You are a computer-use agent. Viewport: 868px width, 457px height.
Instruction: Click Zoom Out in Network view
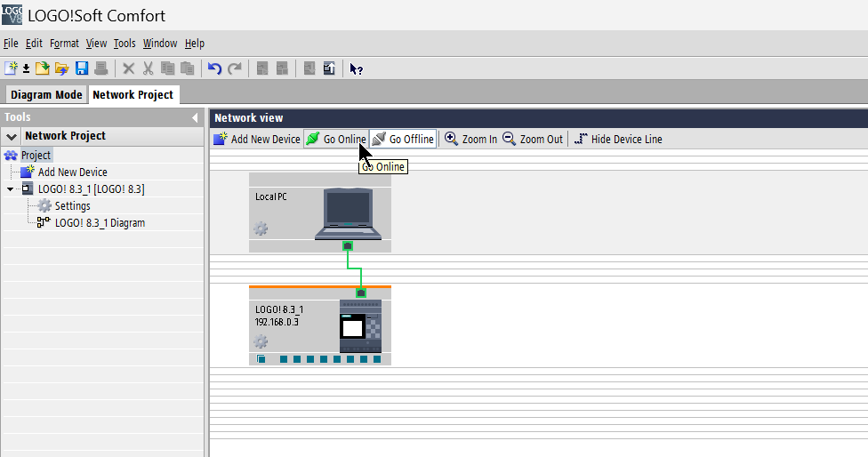[533, 139]
